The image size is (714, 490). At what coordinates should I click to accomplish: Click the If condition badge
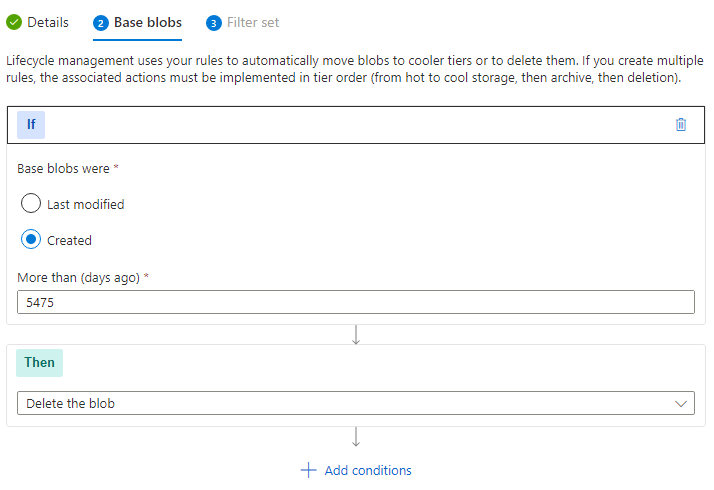pos(31,125)
